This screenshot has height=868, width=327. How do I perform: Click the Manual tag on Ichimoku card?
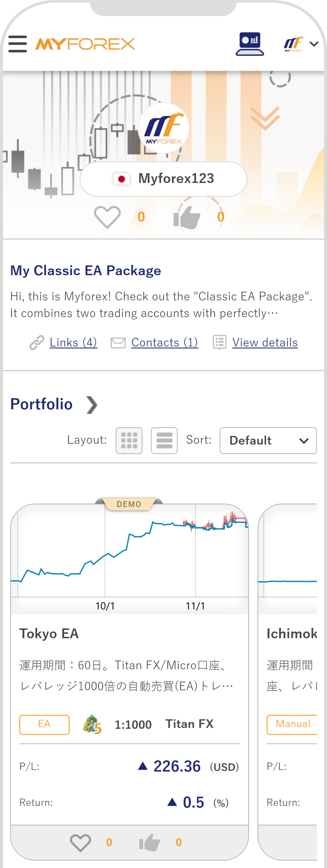293,724
